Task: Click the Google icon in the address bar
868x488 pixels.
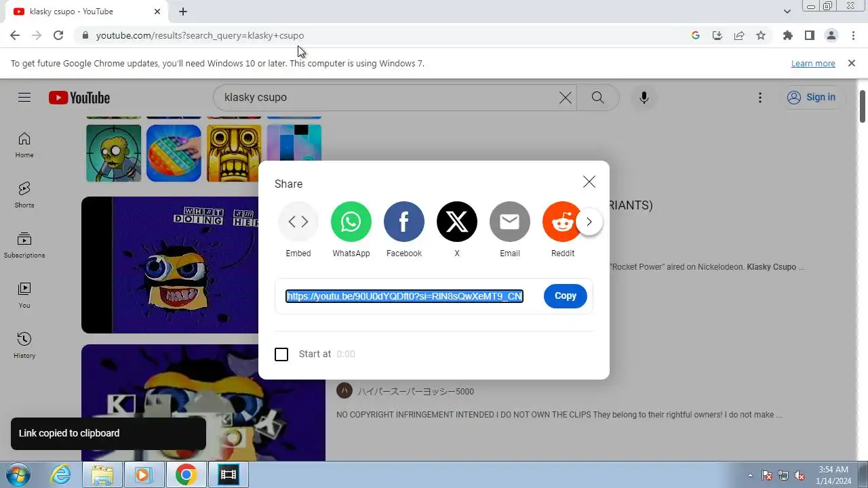Action: point(696,35)
